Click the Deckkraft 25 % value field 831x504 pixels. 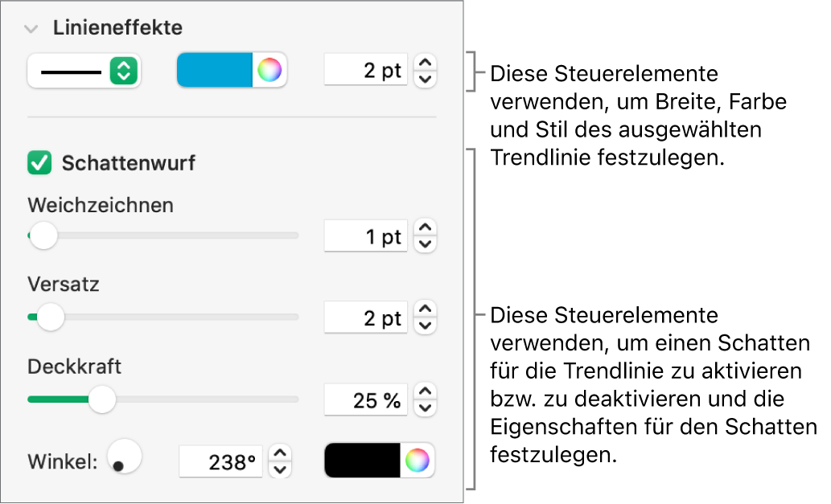point(366,400)
